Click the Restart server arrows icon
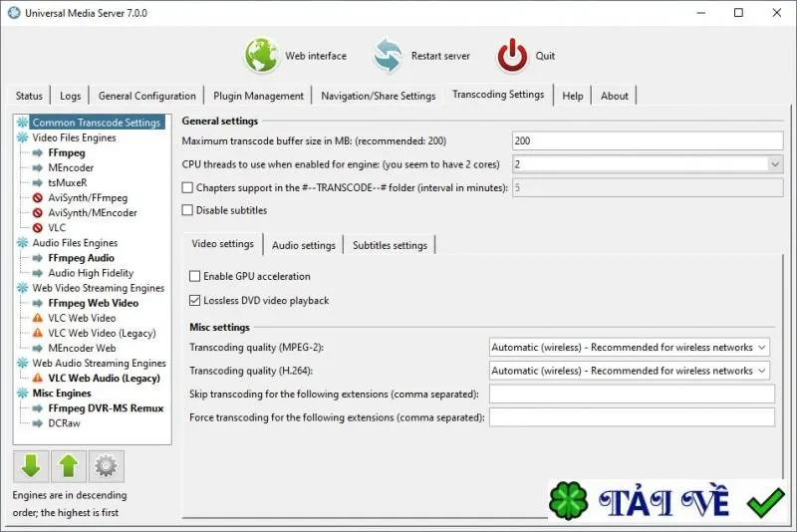The height and width of the screenshot is (532, 797). tap(388, 56)
